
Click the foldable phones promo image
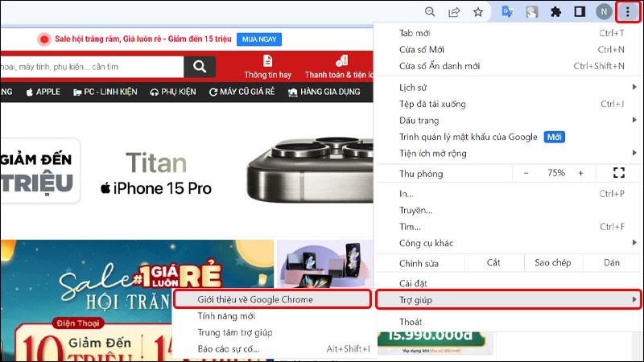click(325, 265)
